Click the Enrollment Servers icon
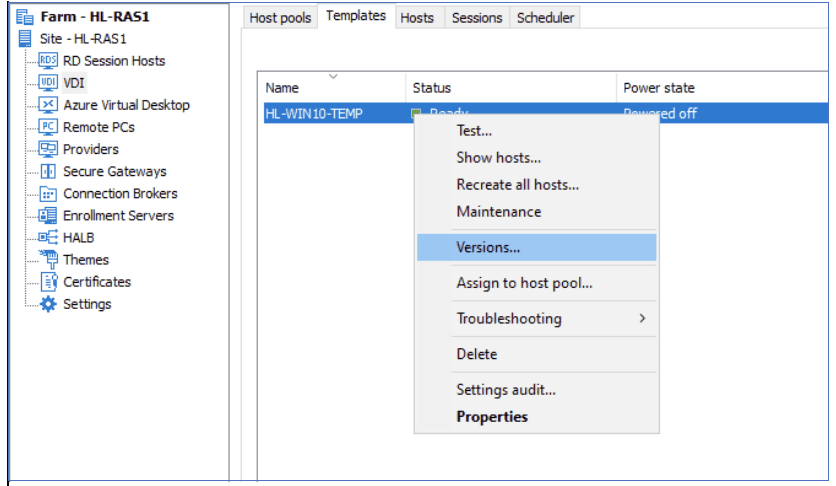This screenshot has height=486, width=836. pyautogui.click(x=48, y=215)
